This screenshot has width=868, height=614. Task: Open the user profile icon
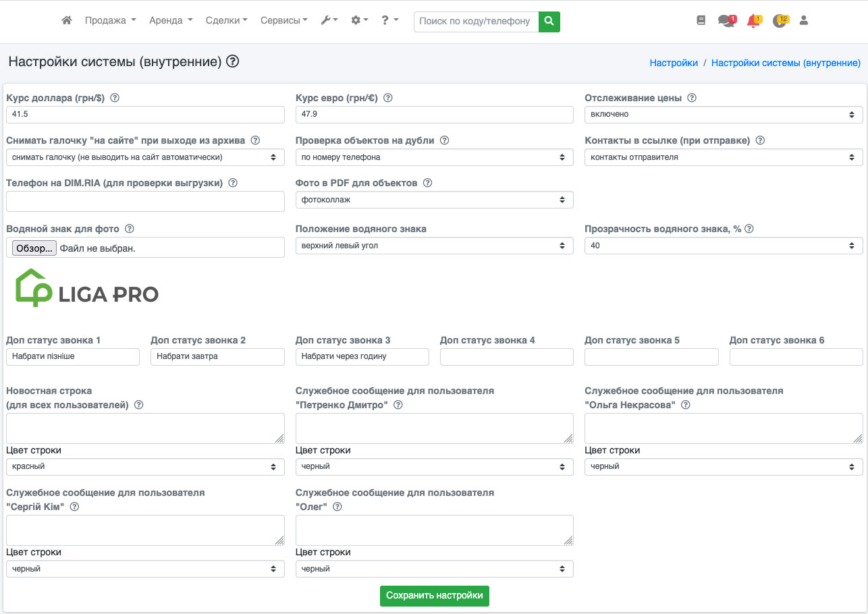click(803, 20)
